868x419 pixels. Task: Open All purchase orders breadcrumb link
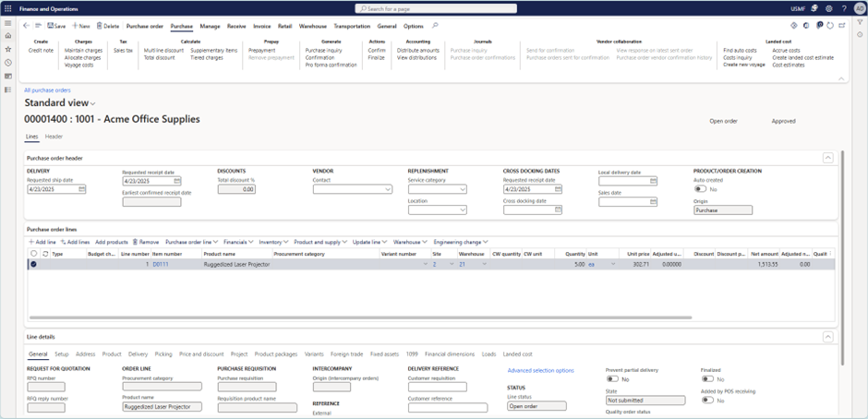click(47, 90)
